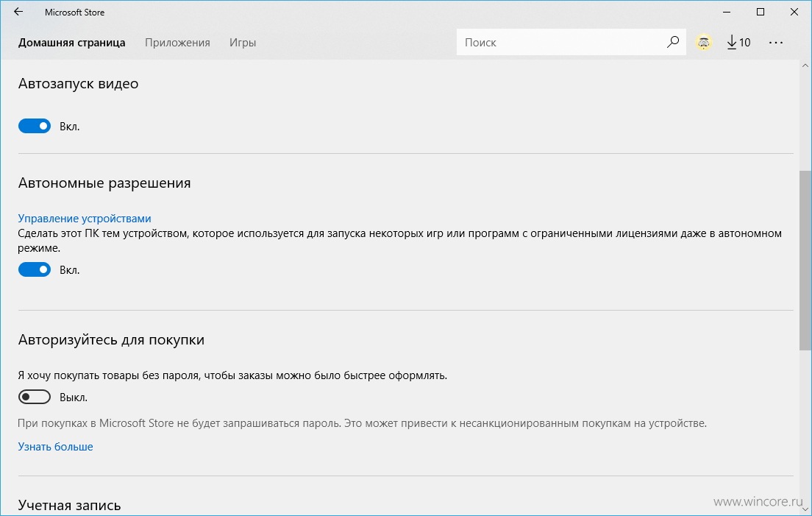Click the note starting 'При покупках в Microsoft Store'
812x516 pixels.
tap(363, 423)
